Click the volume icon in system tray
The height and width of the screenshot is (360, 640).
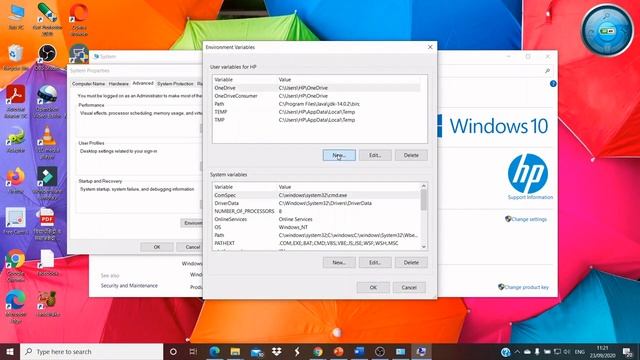(x=567, y=351)
